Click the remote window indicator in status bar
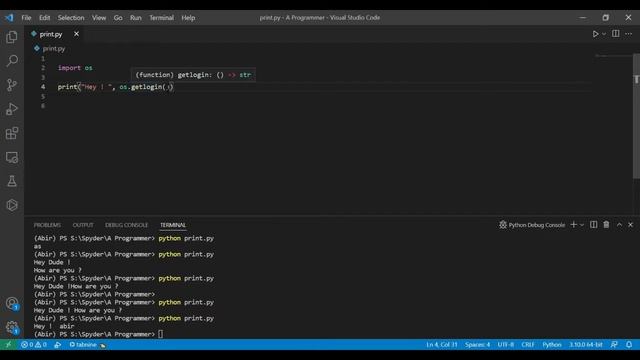Screen dimensions: 640x360 point(8,345)
